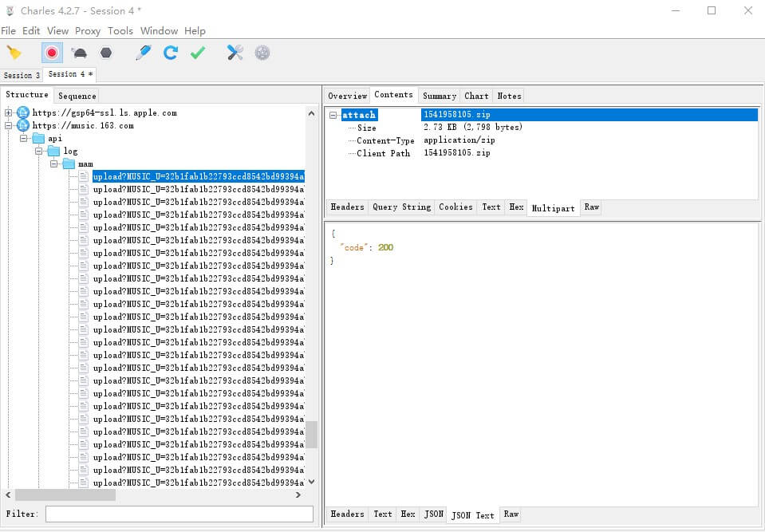The width and height of the screenshot is (765, 532).
Task: Switch to the Session 3 tab
Action: [x=22, y=76]
